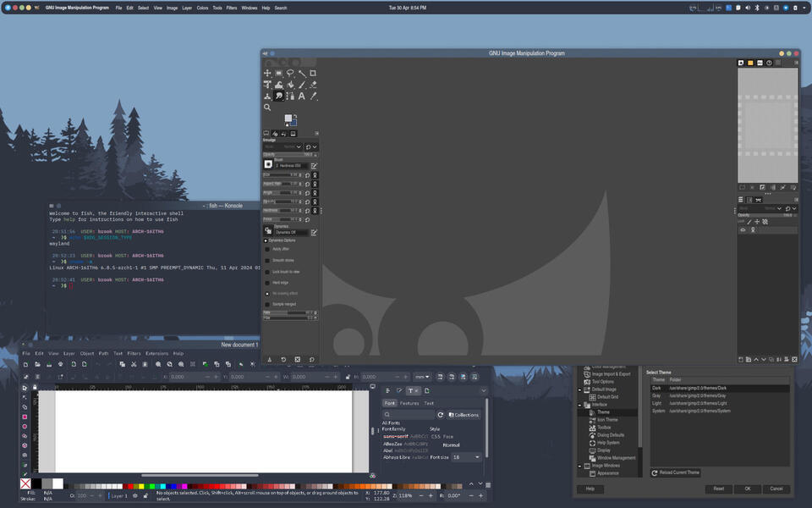This screenshot has height=508, width=812.
Task: Select the Inkscape Node tool
Action: (25, 398)
